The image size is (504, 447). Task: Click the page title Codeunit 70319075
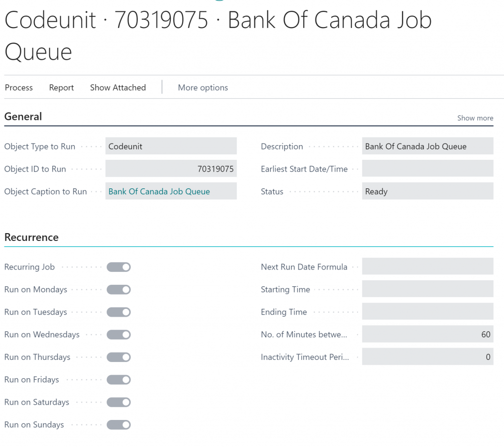218,35
